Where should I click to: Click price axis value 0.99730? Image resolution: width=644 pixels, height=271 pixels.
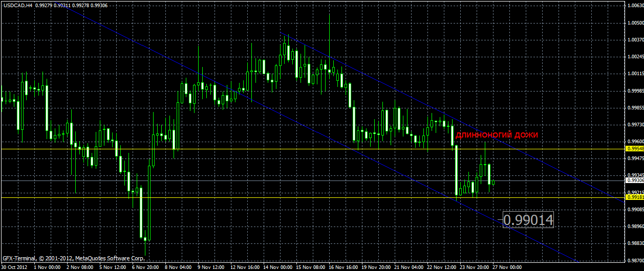(x=635, y=125)
